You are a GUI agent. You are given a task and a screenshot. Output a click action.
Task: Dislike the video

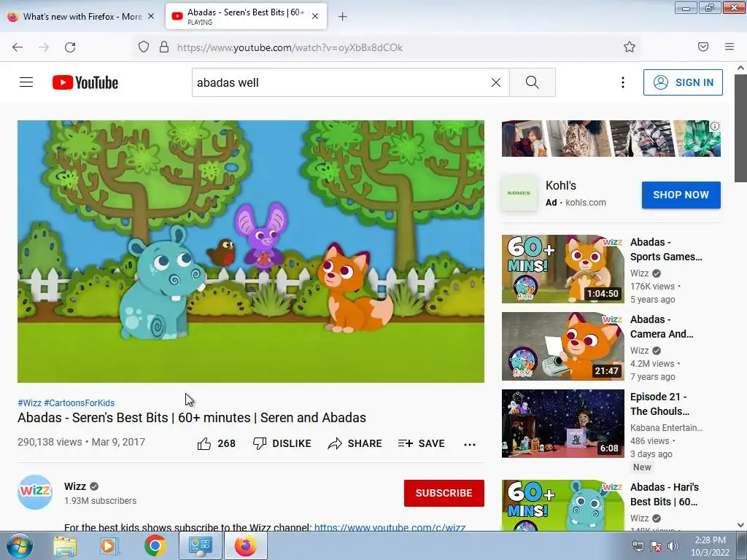coord(282,443)
